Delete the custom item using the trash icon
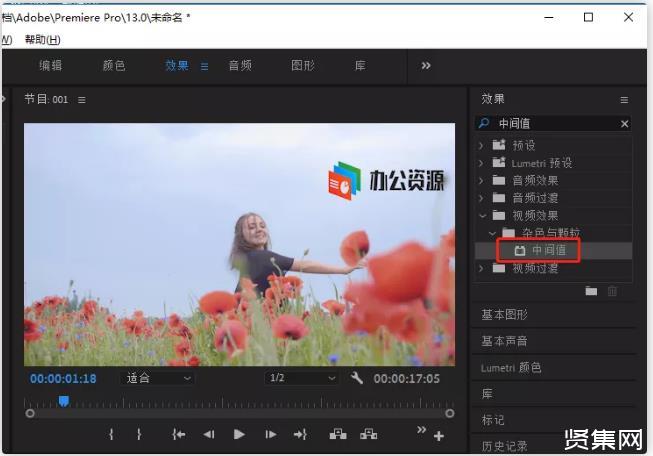This screenshot has height=456, width=653. pos(612,291)
